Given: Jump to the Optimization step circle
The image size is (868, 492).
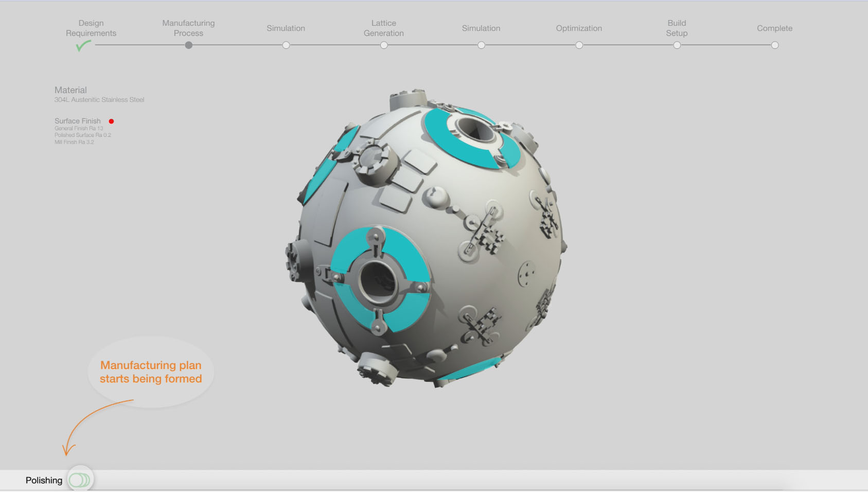Looking at the screenshot, I should point(579,45).
